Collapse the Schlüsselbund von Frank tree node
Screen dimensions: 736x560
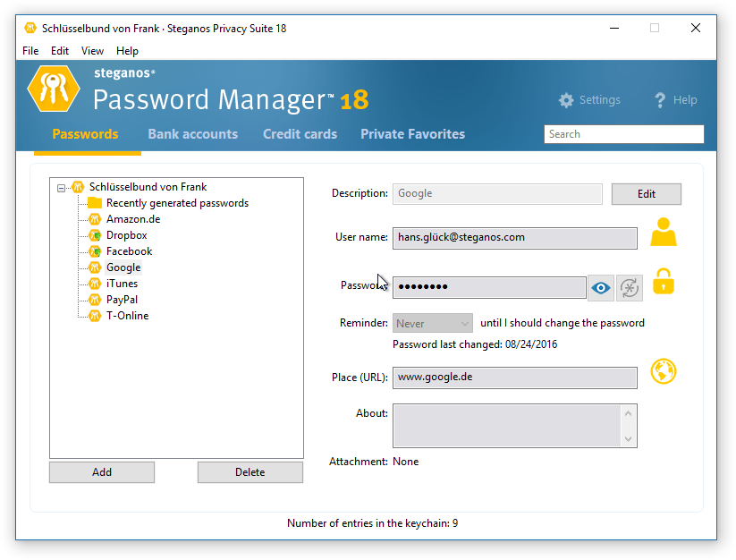click(x=61, y=188)
